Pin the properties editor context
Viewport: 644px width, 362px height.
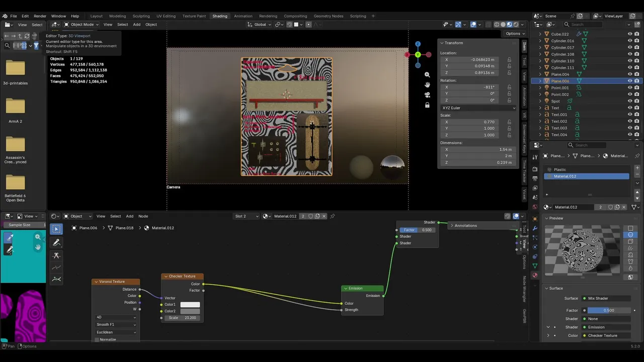coord(637,156)
